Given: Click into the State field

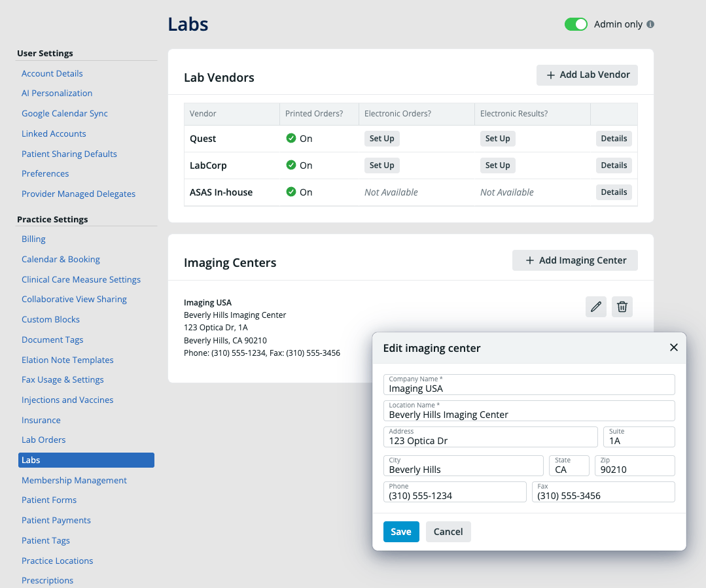Looking at the screenshot, I should [569, 466].
